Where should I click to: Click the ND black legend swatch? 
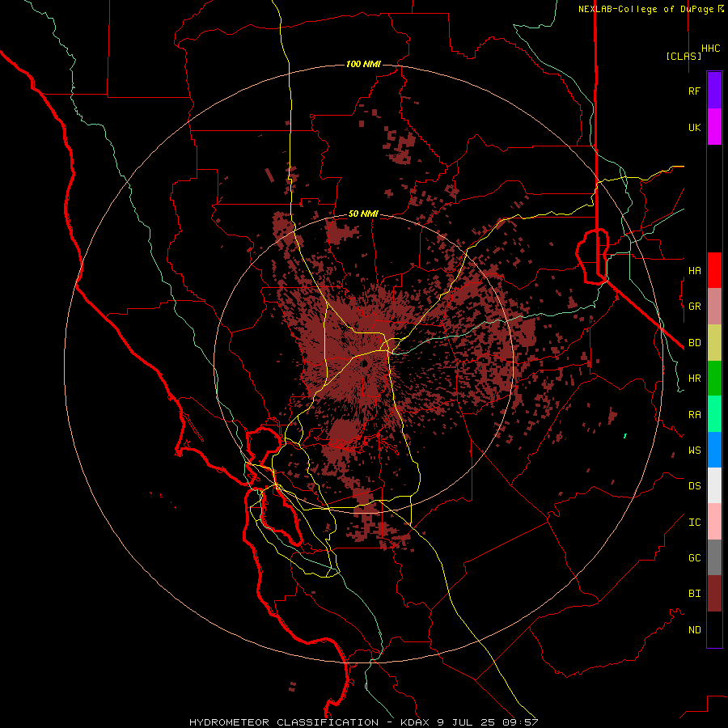[714, 629]
